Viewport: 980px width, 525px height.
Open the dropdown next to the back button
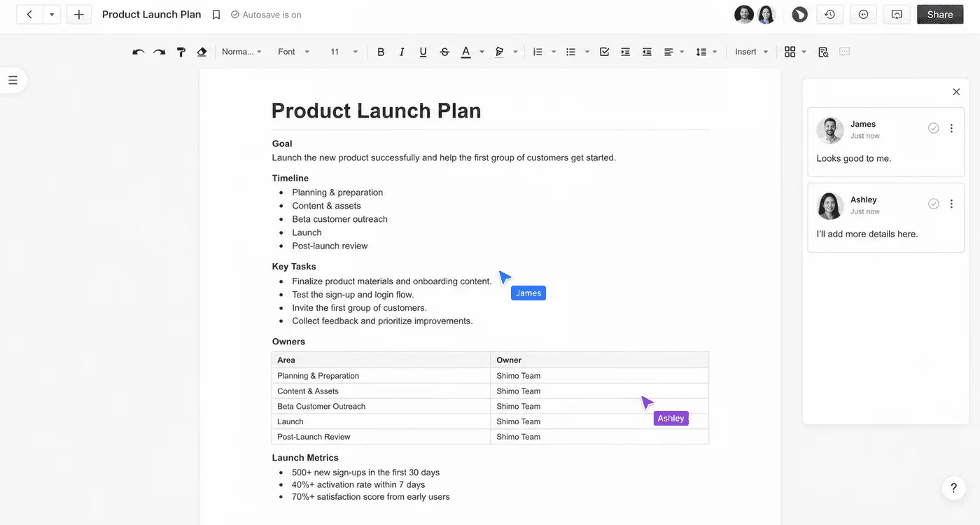(x=52, y=15)
